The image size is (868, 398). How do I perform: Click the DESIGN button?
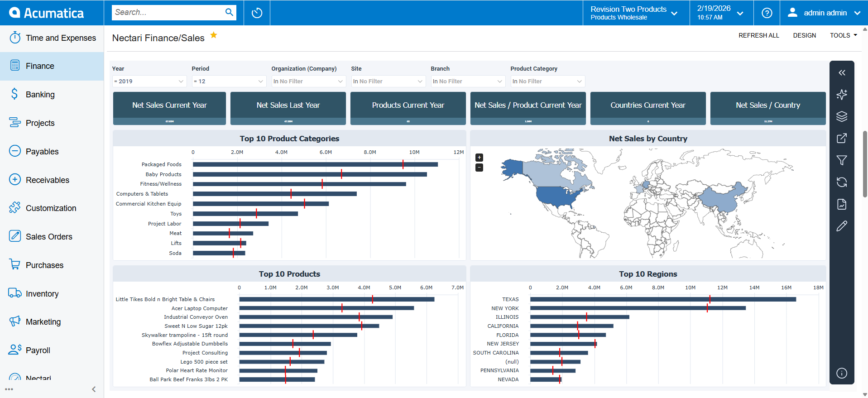point(804,35)
